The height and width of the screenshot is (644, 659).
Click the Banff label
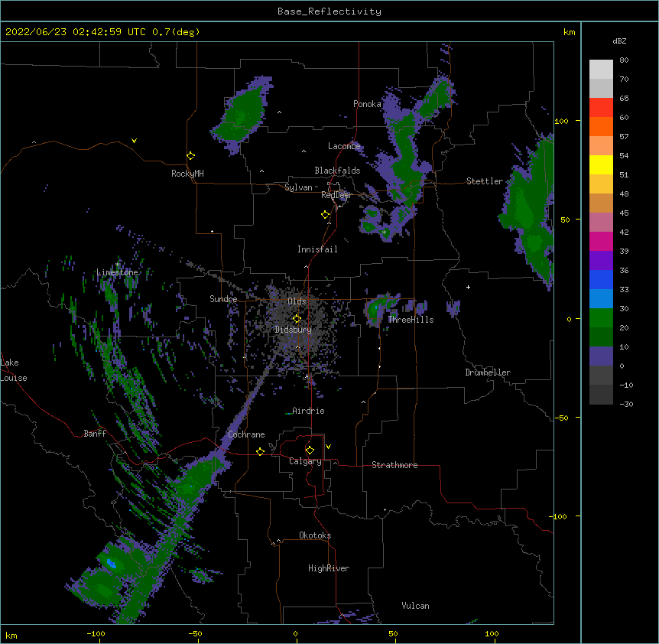95,434
